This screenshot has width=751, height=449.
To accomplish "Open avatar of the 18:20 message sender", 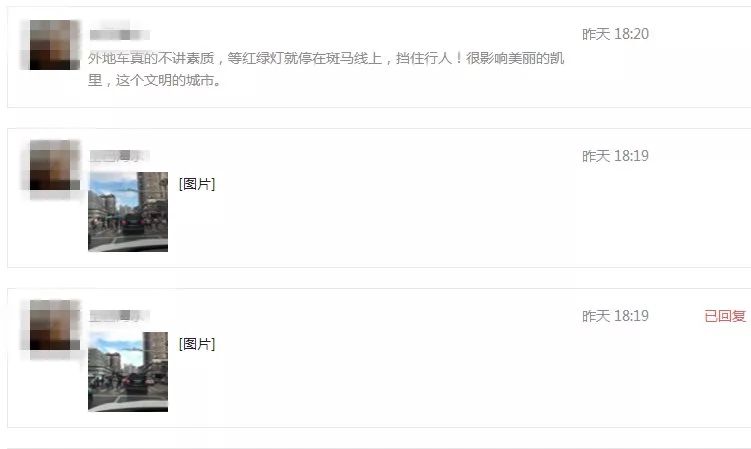I will point(54,45).
